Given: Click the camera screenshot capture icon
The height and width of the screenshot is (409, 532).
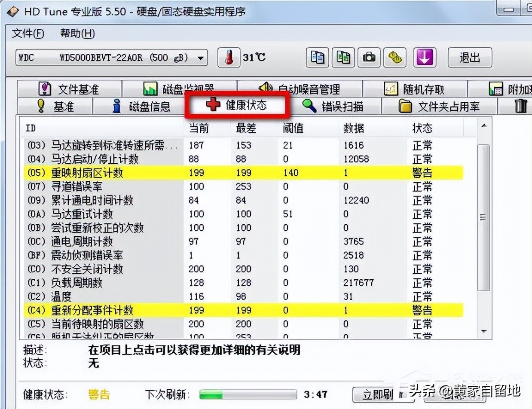Looking at the screenshot, I should [369, 57].
